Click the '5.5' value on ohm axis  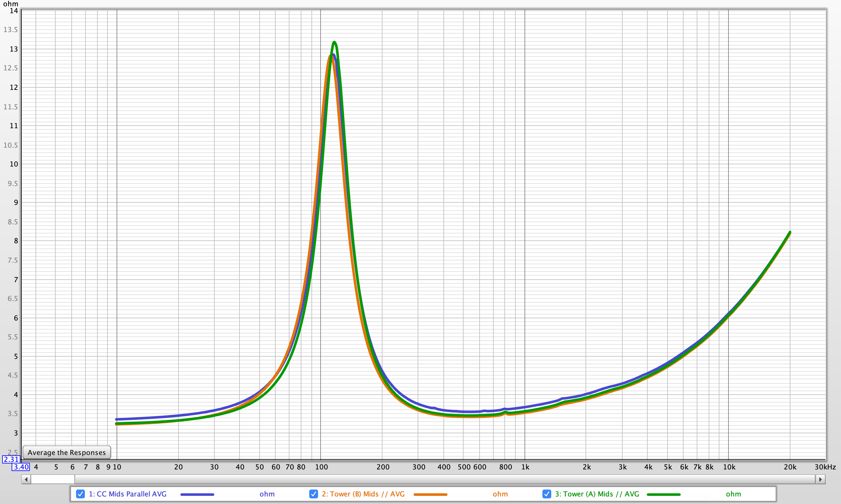point(13,337)
